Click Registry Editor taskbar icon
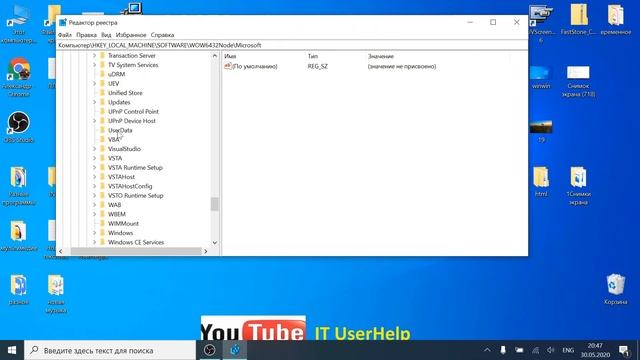Image resolution: width=640 pixels, height=360 pixels. pyautogui.click(x=235, y=350)
